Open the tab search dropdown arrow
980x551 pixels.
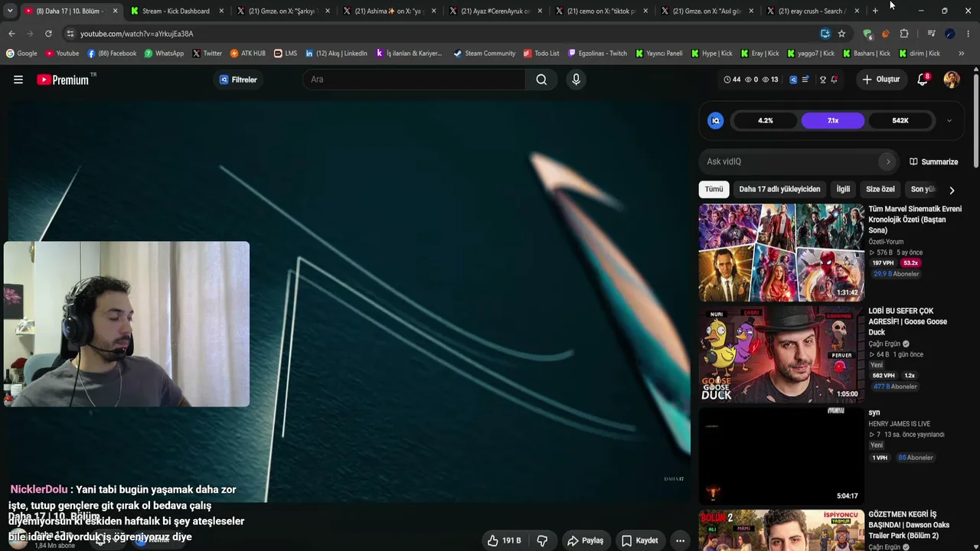tap(10, 11)
